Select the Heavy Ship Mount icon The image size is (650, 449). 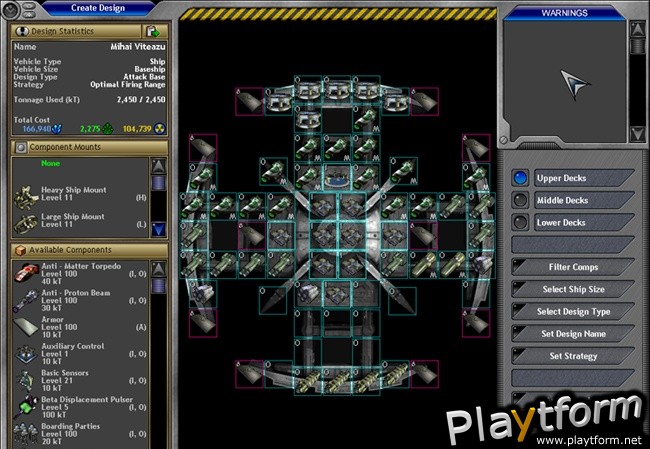(26, 197)
